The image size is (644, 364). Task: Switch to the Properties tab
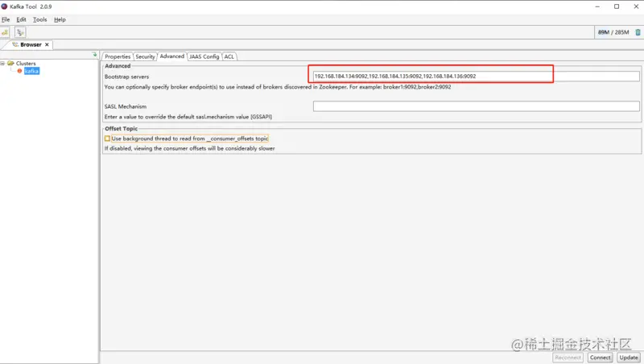tap(118, 56)
